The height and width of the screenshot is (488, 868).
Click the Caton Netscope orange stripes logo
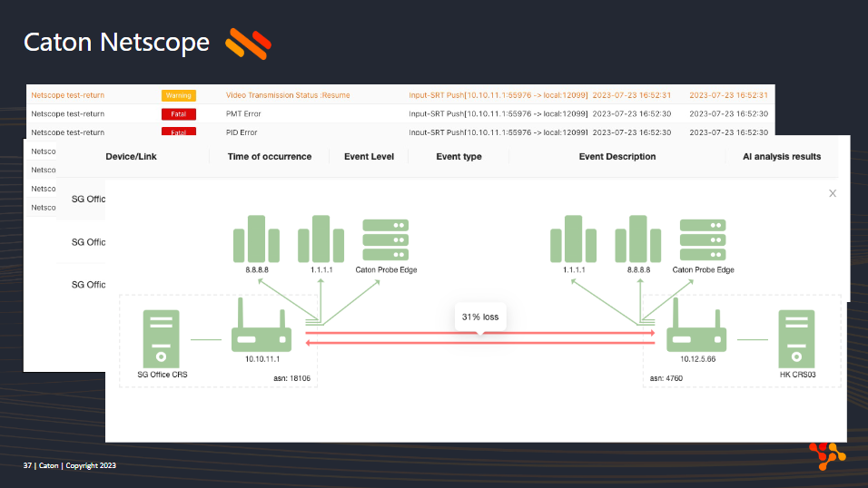pyautogui.click(x=248, y=44)
